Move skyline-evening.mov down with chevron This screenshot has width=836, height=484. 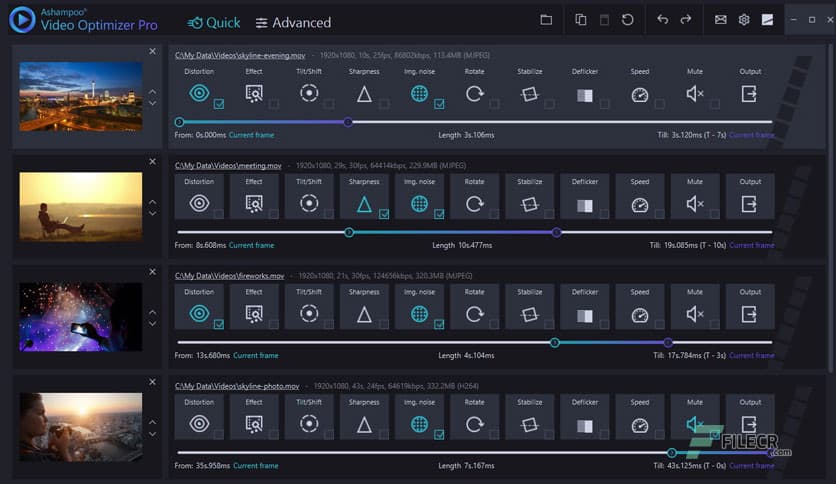pos(152,103)
